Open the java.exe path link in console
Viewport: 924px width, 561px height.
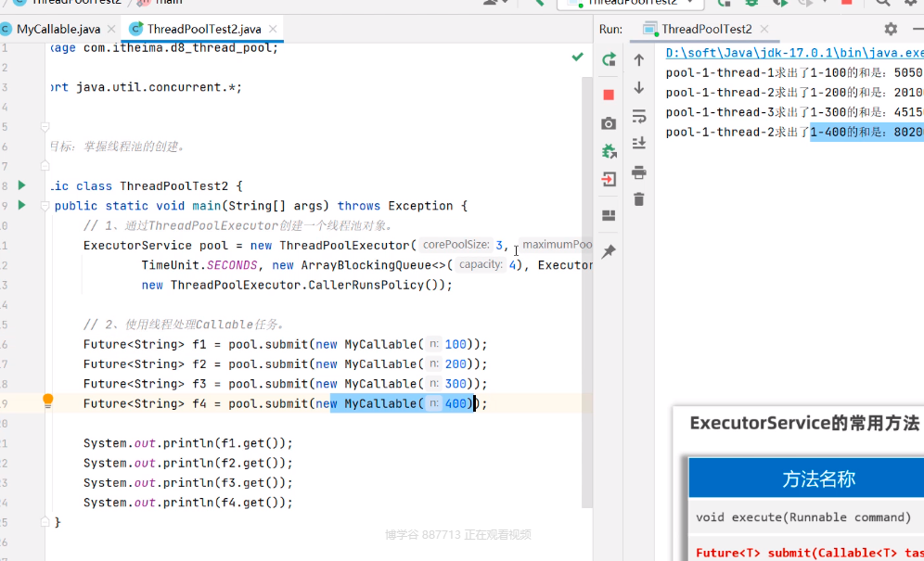click(795, 53)
